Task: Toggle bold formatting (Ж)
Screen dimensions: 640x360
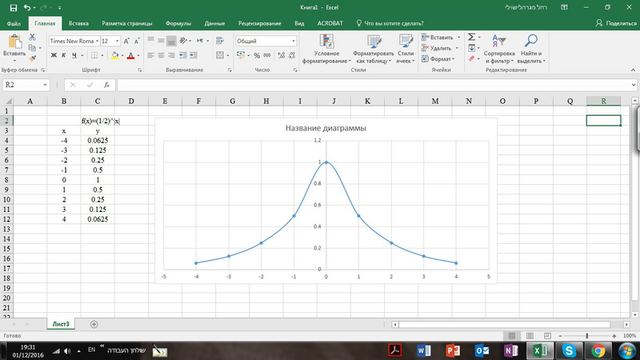Action: (x=53, y=55)
